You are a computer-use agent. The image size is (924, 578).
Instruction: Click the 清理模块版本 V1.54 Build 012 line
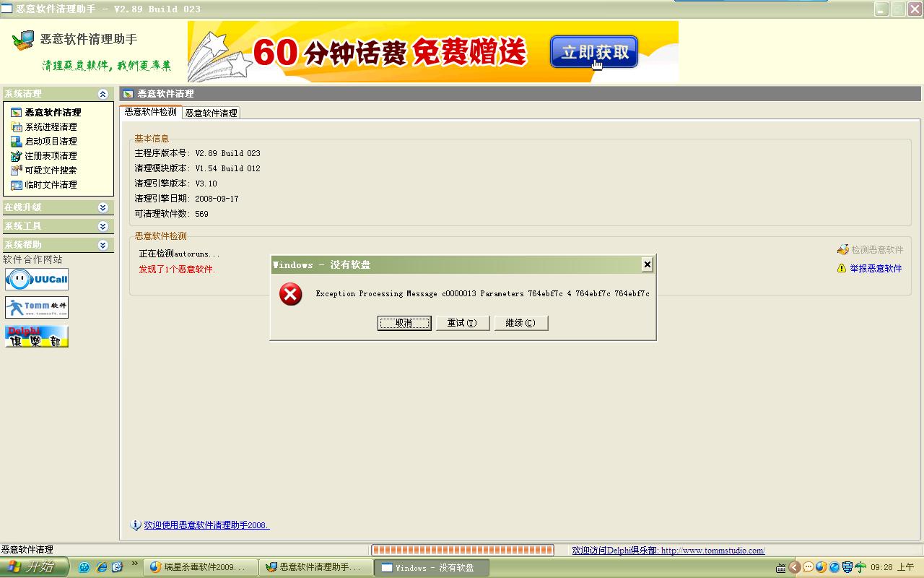[197, 168]
